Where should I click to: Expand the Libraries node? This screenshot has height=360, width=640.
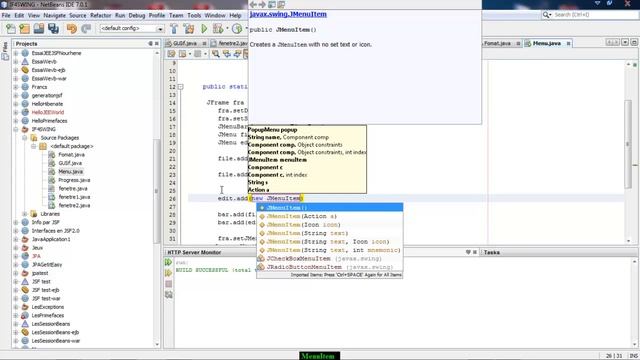pyautogui.click(x=25, y=214)
